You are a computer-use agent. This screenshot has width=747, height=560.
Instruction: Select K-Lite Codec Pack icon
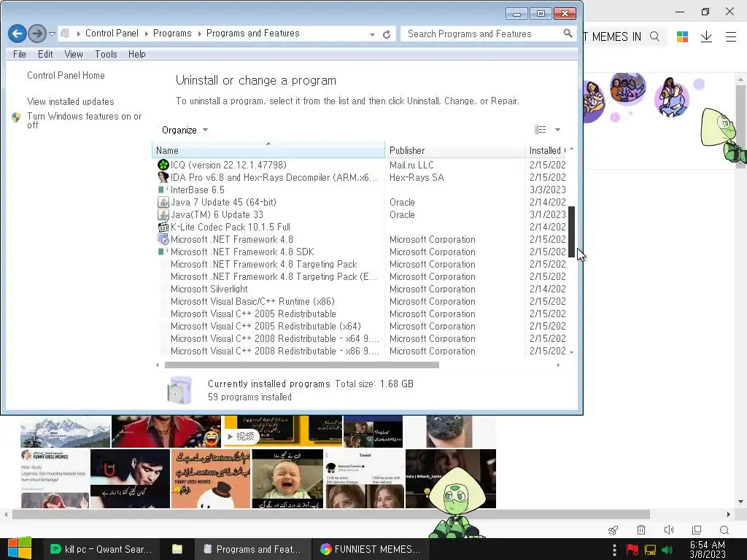click(x=163, y=227)
